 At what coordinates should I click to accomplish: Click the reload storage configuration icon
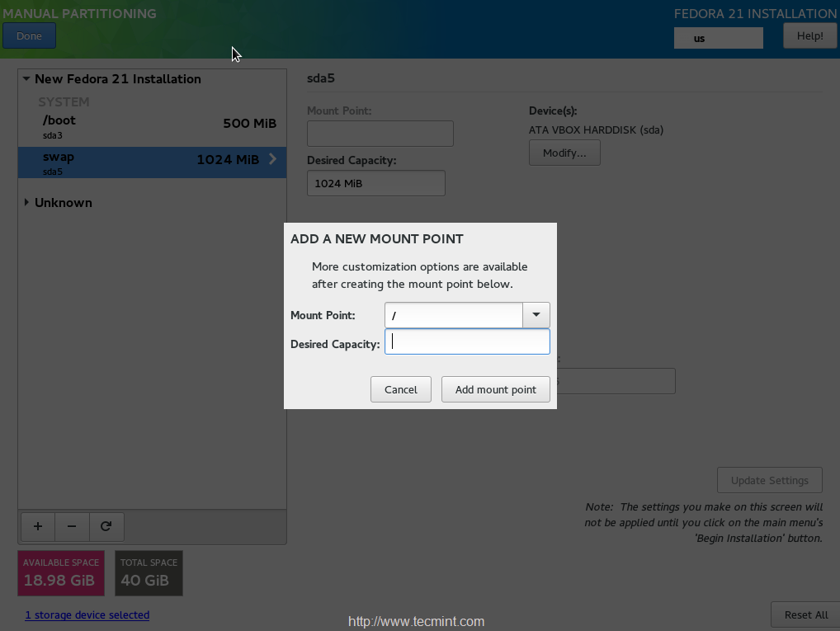(x=106, y=526)
